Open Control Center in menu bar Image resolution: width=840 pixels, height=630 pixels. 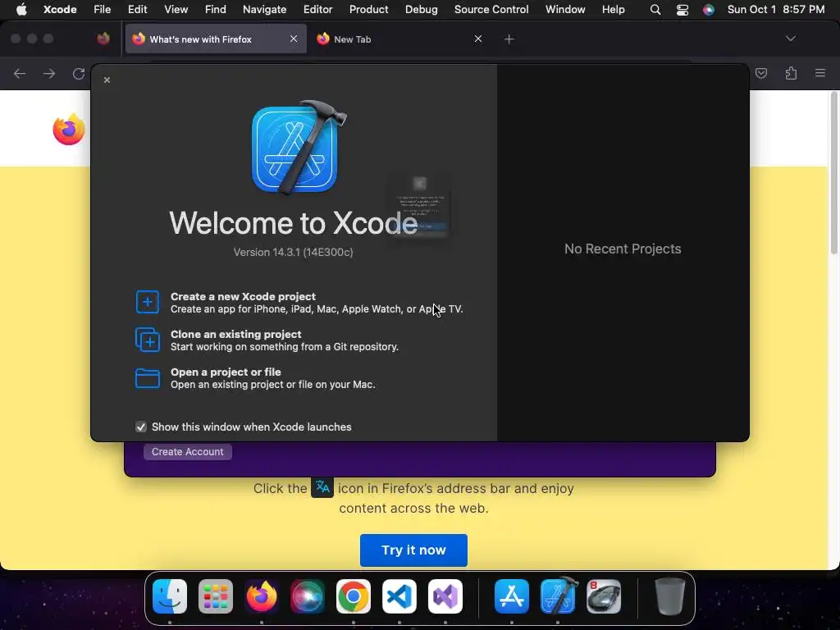682,10
